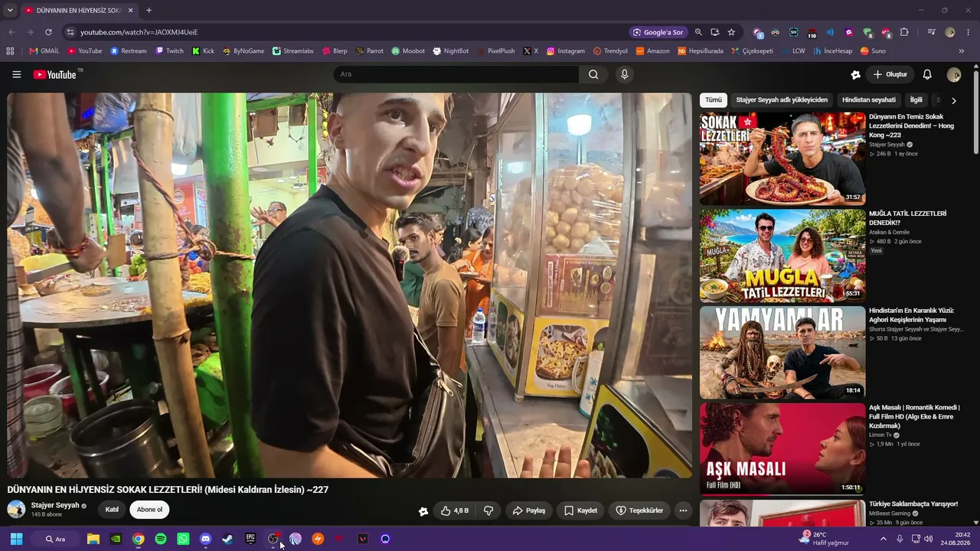This screenshot has width=980, height=551.
Task: Click the Google'a Sor button
Action: click(x=658, y=32)
